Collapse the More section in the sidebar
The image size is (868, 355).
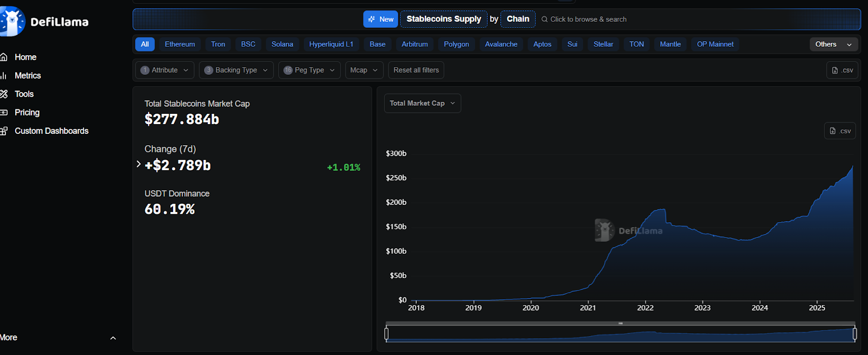pos(113,338)
